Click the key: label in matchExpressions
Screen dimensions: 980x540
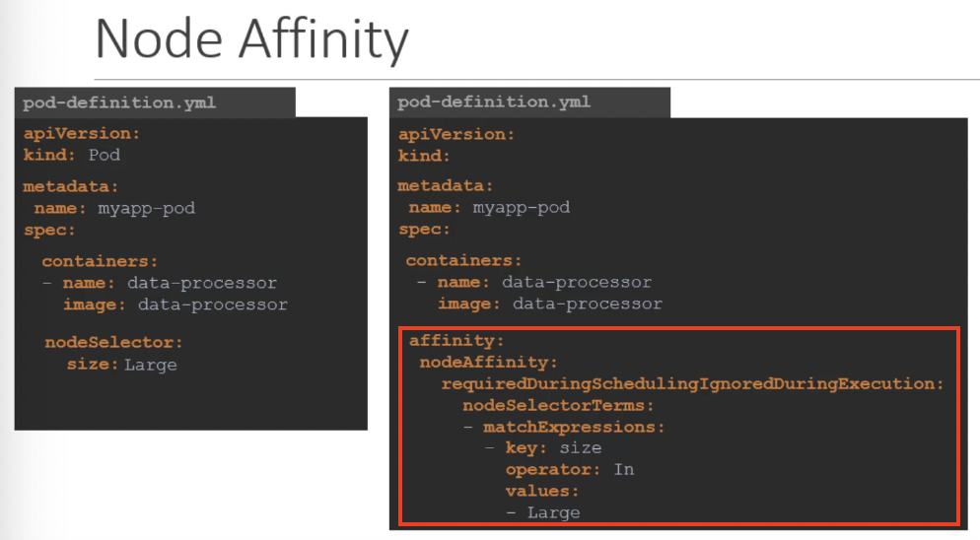coord(525,448)
